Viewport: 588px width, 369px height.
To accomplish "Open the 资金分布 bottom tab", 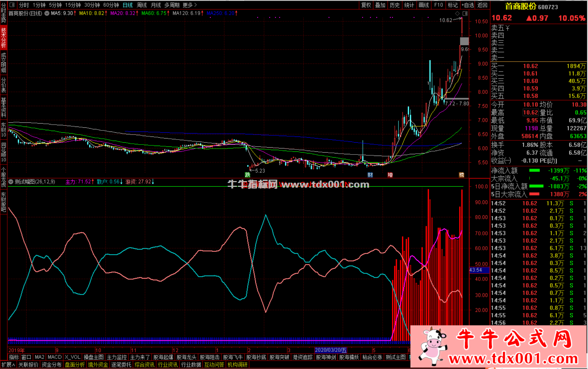I will 52,365.
